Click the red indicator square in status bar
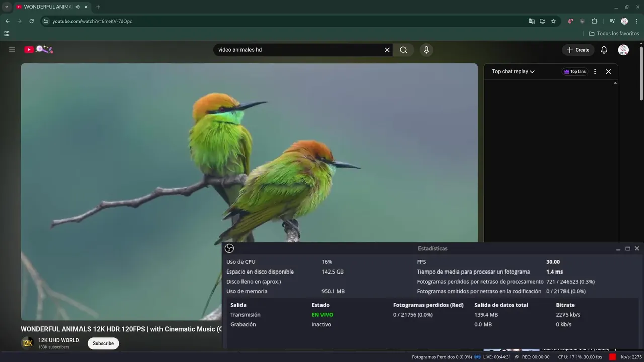The height and width of the screenshot is (362, 644). (x=612, y=357)
